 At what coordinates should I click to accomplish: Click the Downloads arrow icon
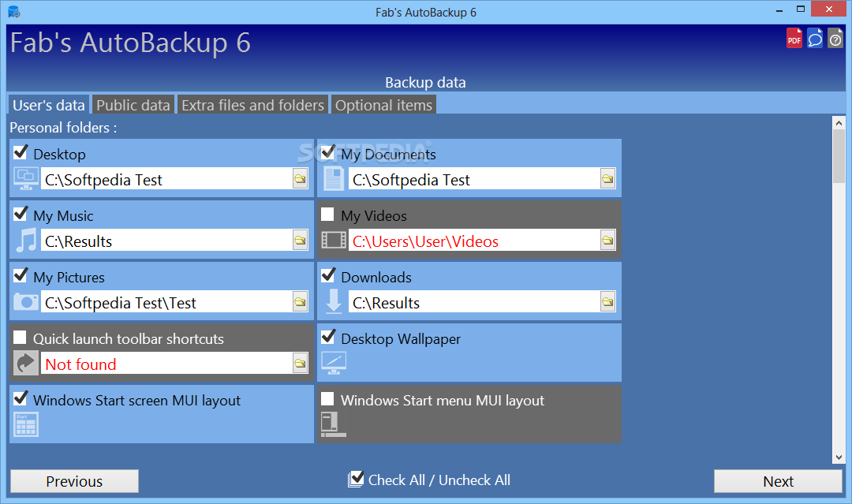point(334,301)
